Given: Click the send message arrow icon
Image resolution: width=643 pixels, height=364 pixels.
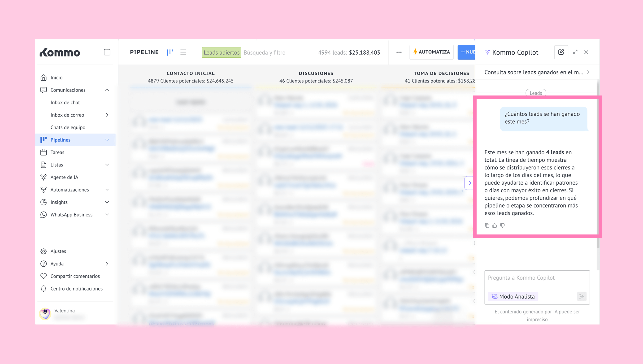Looking at the screenshot, I should 582,296.
